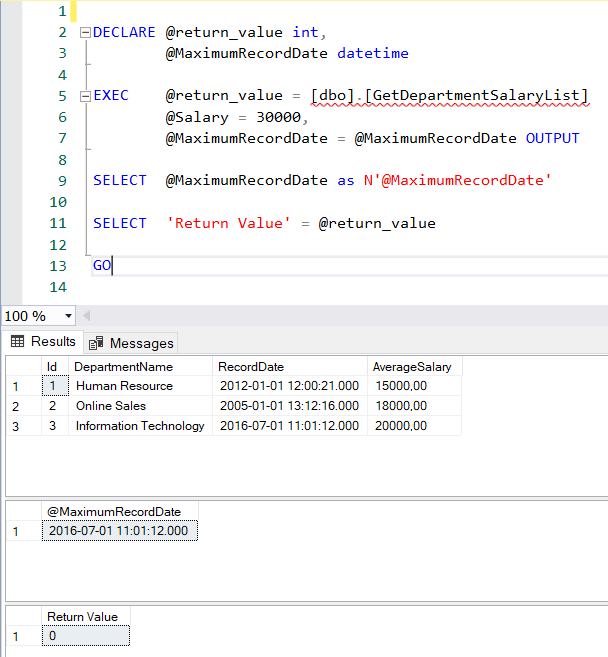
Task: Select the Human Resource cell
Action: point(140,385)
